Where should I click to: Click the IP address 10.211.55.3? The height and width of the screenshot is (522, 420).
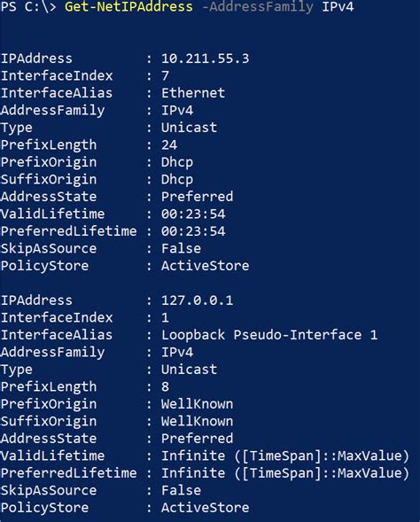pyautogui.click(x=206, y=58)
